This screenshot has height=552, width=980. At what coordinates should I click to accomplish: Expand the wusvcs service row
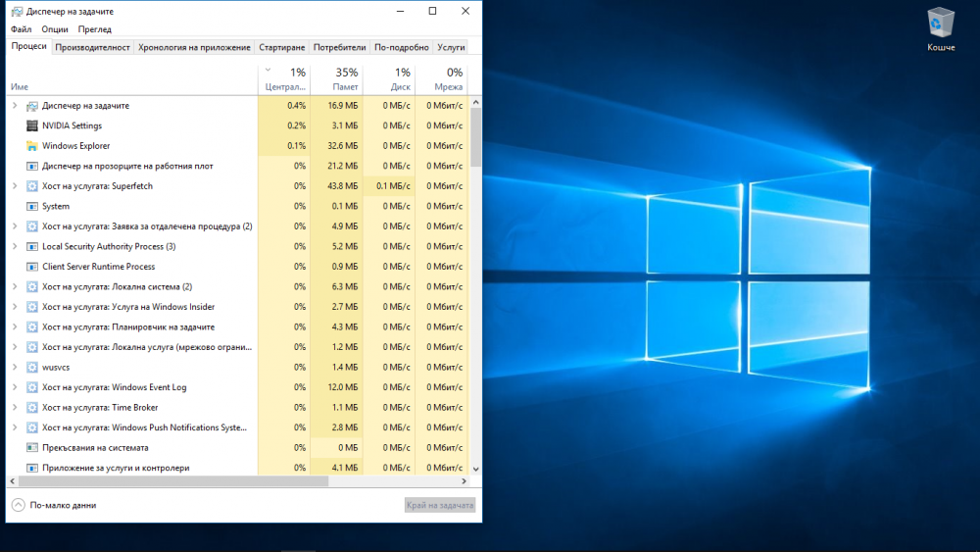15,367
